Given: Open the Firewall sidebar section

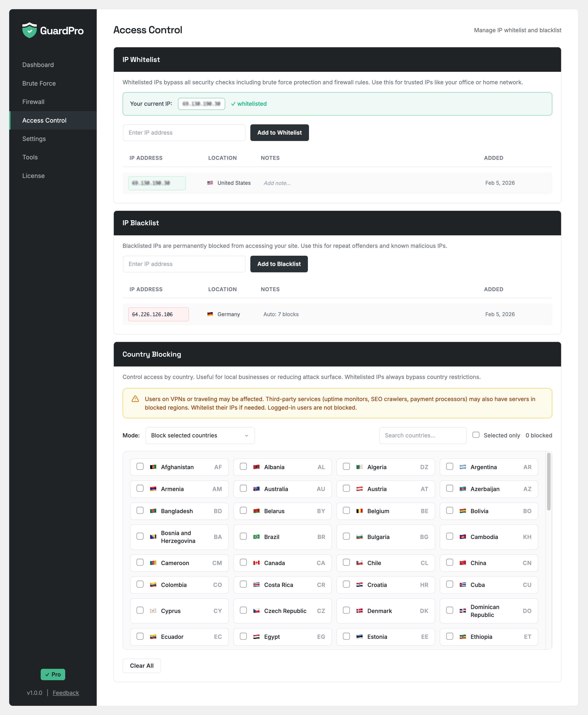Looking at the screenshot, I should click(33, 101).
